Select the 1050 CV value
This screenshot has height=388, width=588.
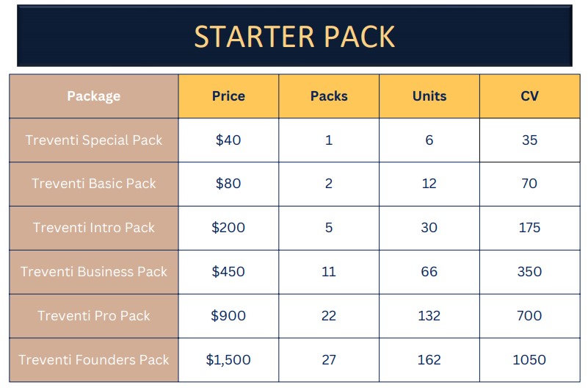click(529, 360)
